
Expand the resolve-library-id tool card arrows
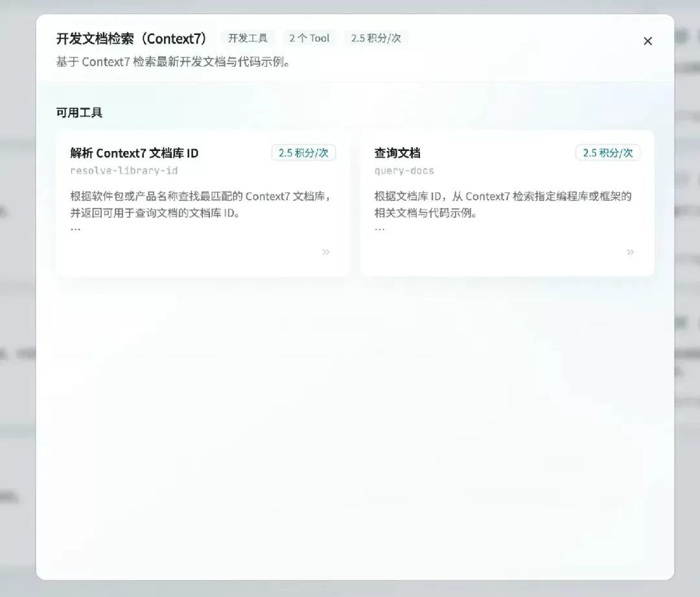click(x=326, y=252)
